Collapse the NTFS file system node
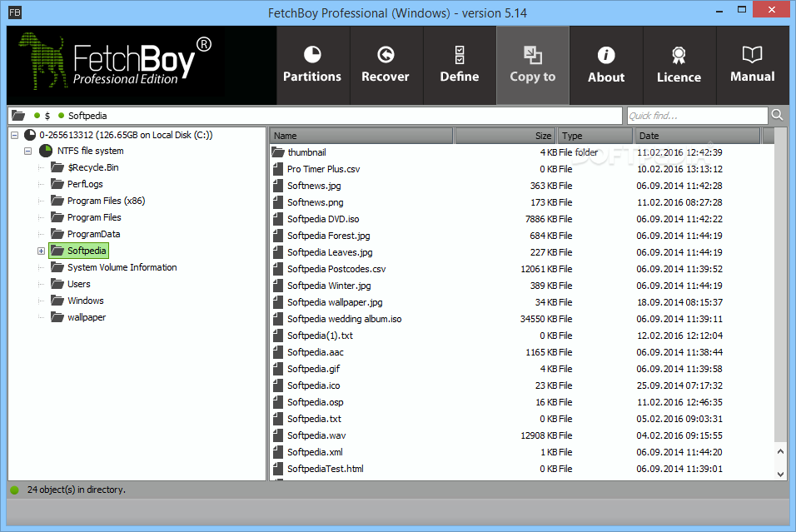796x532 pixels. [x=28, y=151]
